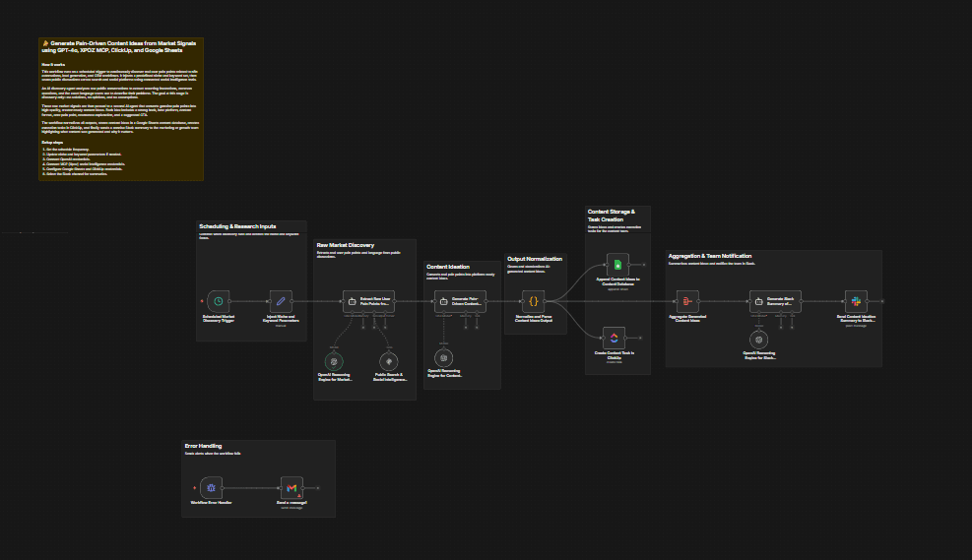The width and height of the screenshot is (972, 560).
Task: Select the Scheduled Market Discovery Trigger node
Action: pos(219,300)
